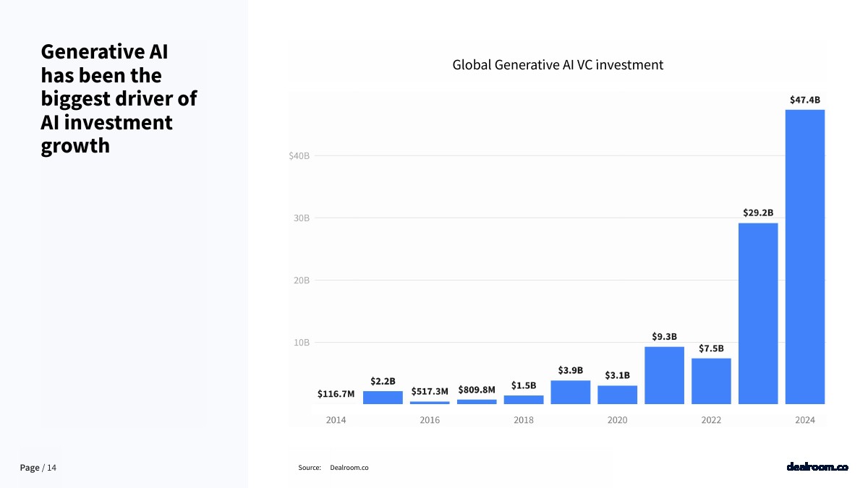Viewport: 868px width, 488px height.
Task: Click the $1.5B bar for 2018
Action: pos(524,399)
